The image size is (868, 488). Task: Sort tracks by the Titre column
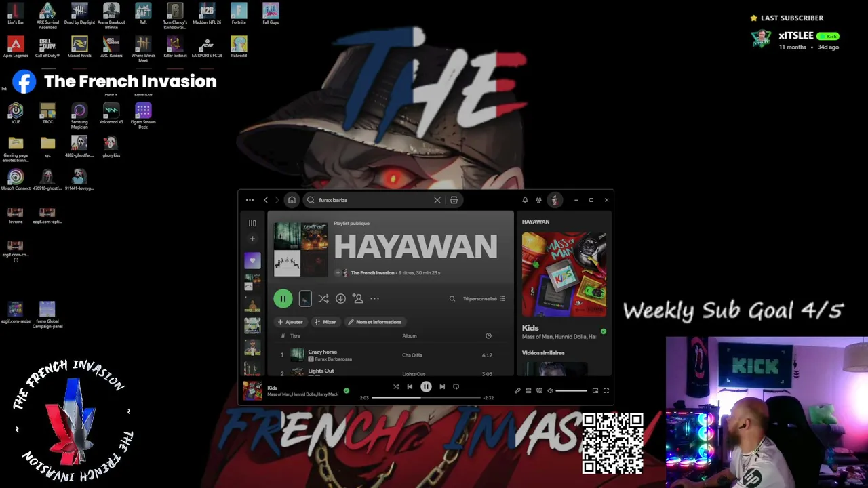tap(295, 336)
